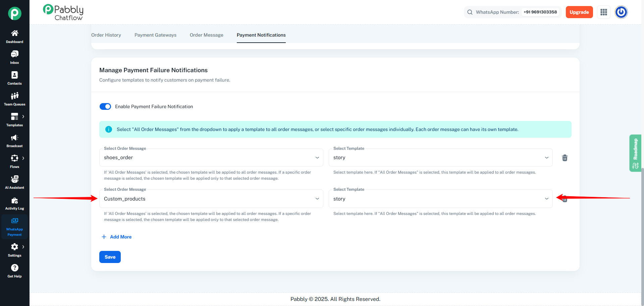644x306 pixels.
Task: Delete the Custom_products notification row
Action: (565, 199)
